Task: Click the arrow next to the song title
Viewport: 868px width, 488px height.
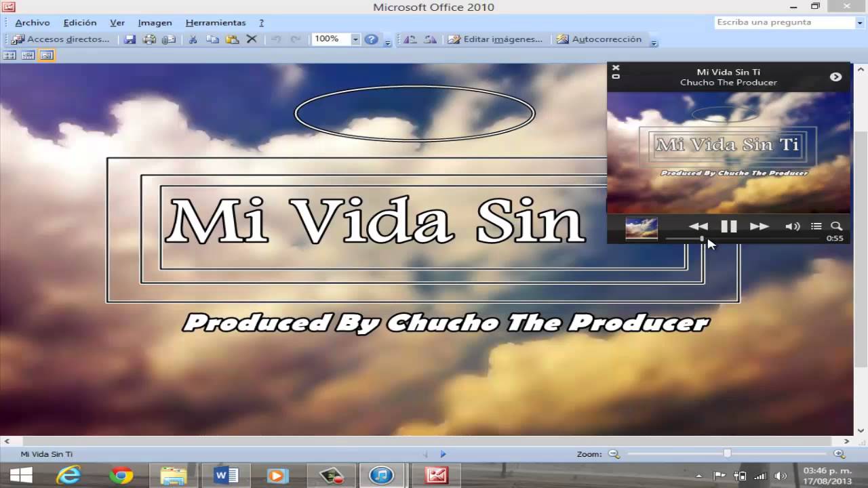Action: [835, 77]
